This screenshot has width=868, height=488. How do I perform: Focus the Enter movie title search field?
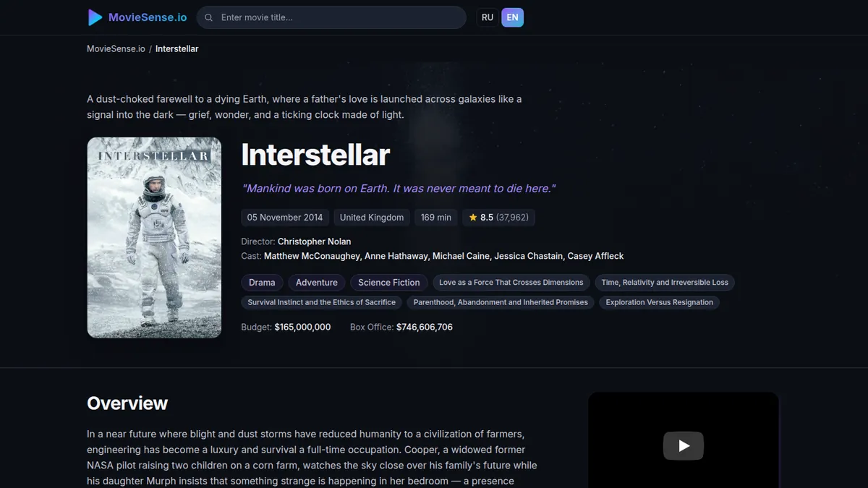(331, 17)
